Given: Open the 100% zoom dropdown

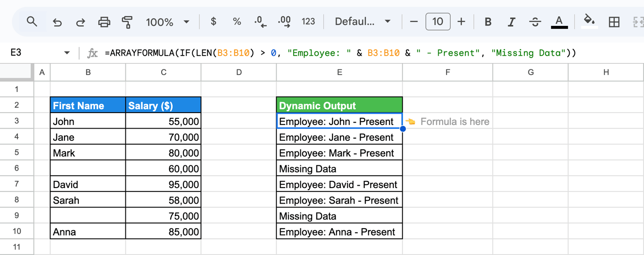Looking at the screenshot, I should pos(167,22).
